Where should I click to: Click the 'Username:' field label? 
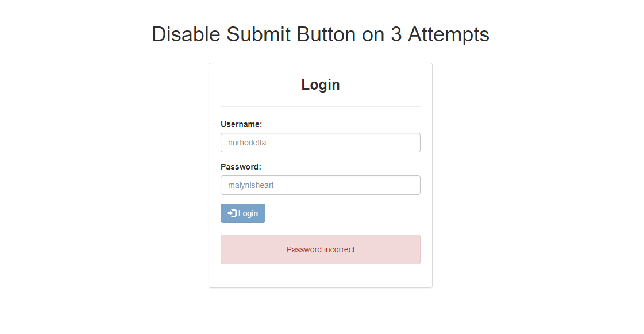pyautogui.click(x=241, y=124)
